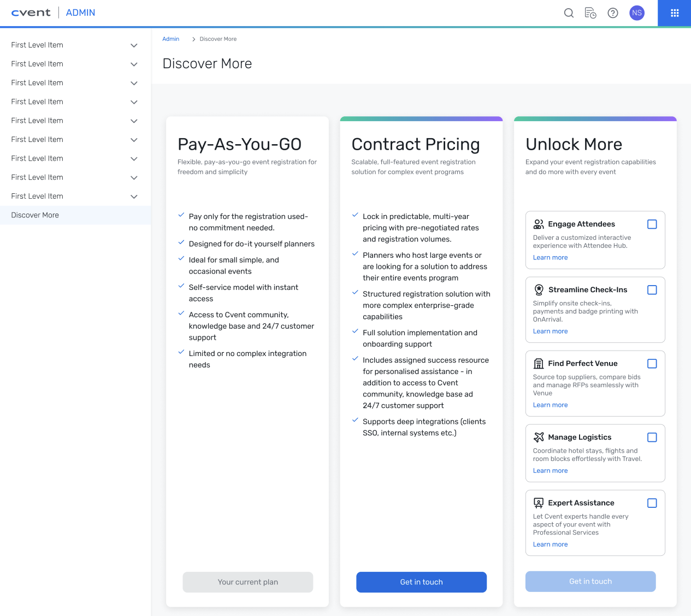Expand the second First Level Item chevron
Image resolution: width=691 pixels, height=616 pixels.
(x=134, y=64)
